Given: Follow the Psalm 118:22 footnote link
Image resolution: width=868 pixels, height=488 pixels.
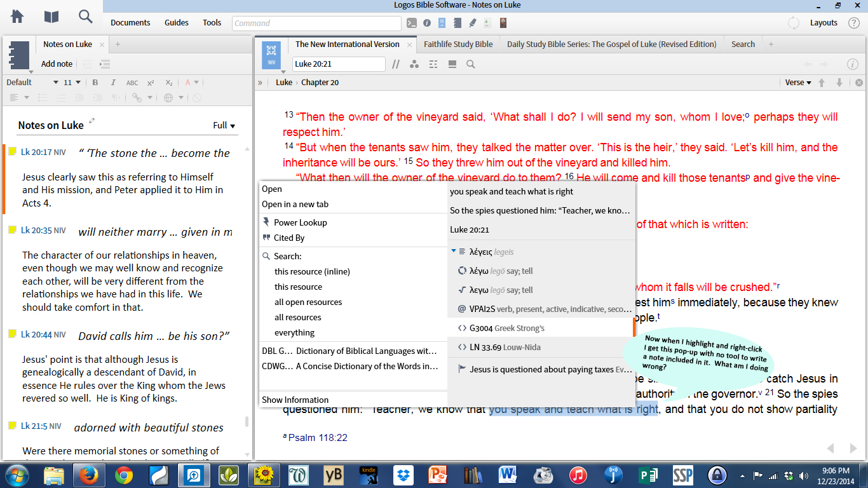Looking at the screenshot, I should (x=318, y=438).
